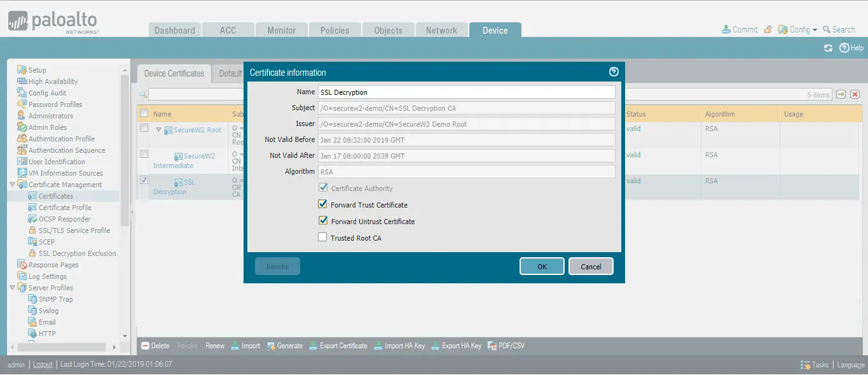Click the certificate Name input field
This screenshot has height=375, width=868.
pyautogui.click(x=466, y=92)
